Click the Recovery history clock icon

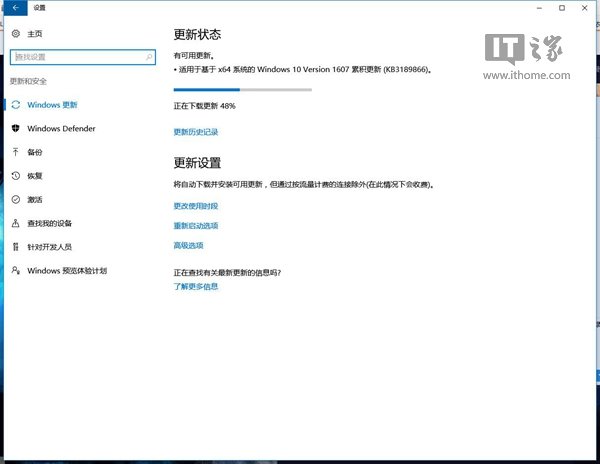pyautogui.click(x=15, y=176)
